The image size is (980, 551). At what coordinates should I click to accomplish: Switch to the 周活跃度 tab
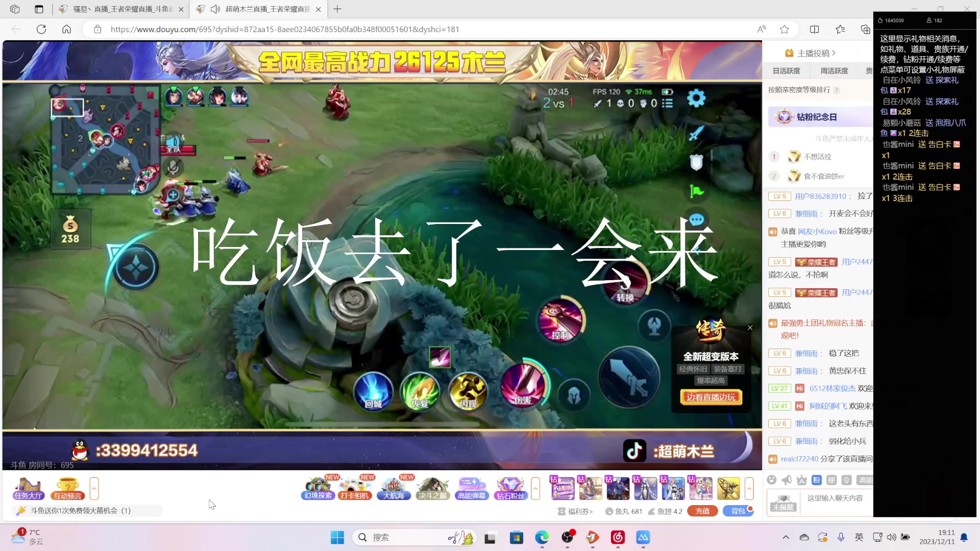tap(834, 71)
